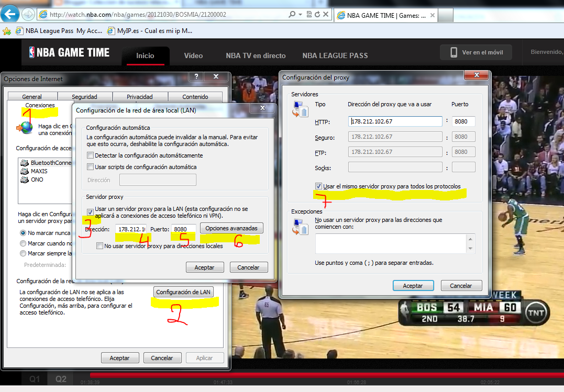The height and width of the screenshot is (392, 564).
Task: Click mobile phone icon on Ver en el móvil
Action: pyautogui.click(x=454, y=52)
